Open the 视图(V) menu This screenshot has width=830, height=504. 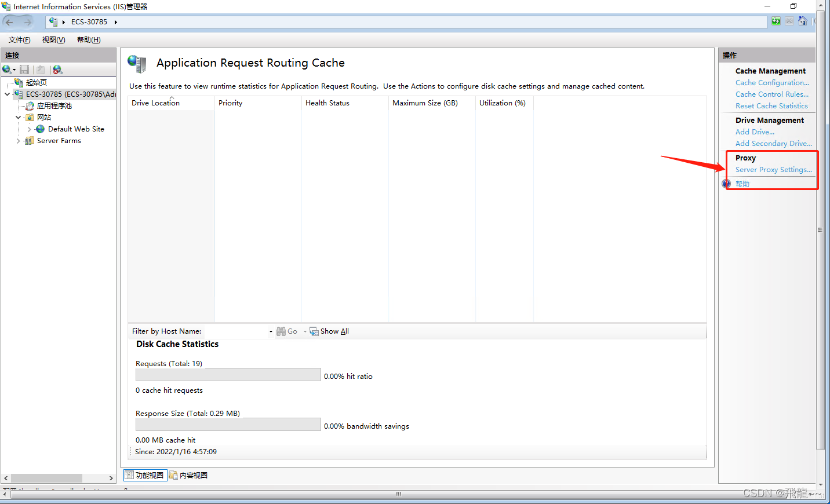click(x=53, y=40)
